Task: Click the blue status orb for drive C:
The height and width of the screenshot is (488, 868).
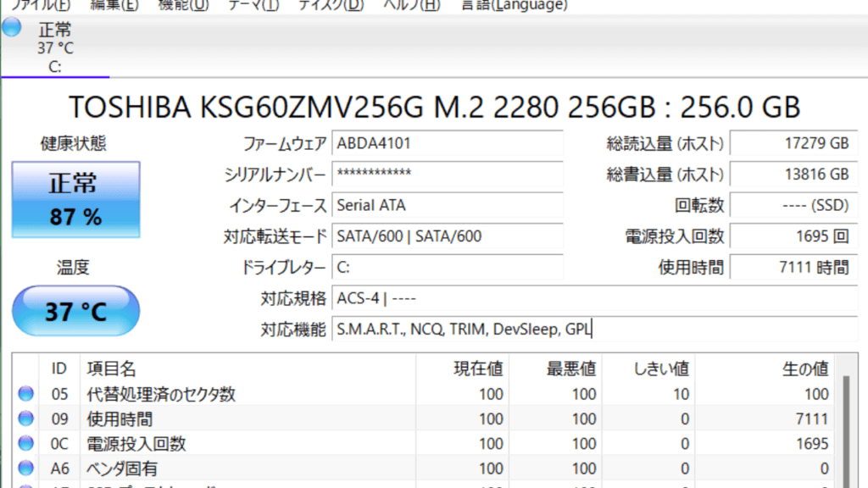Action: 11,27
